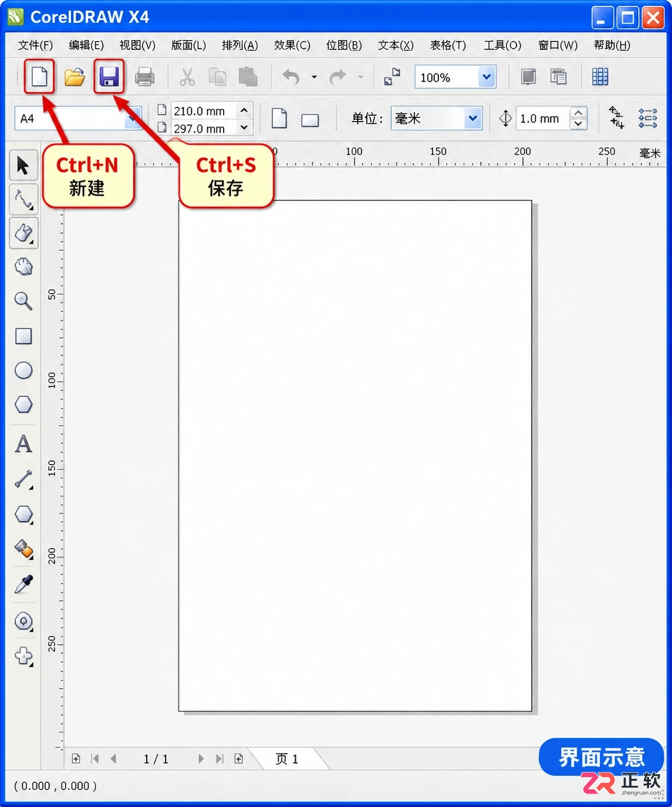
Task: Click the Print icon
Action: 144,77
